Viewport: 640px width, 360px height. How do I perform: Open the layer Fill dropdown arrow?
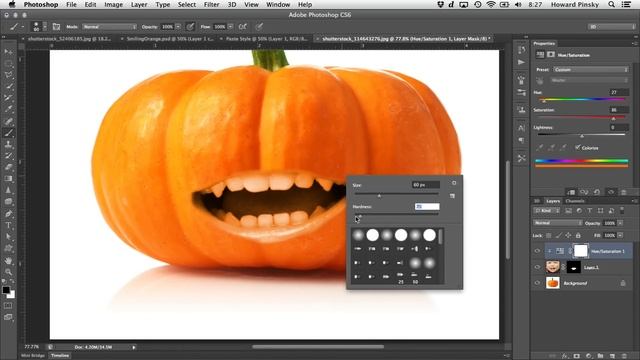click(620, 236)
